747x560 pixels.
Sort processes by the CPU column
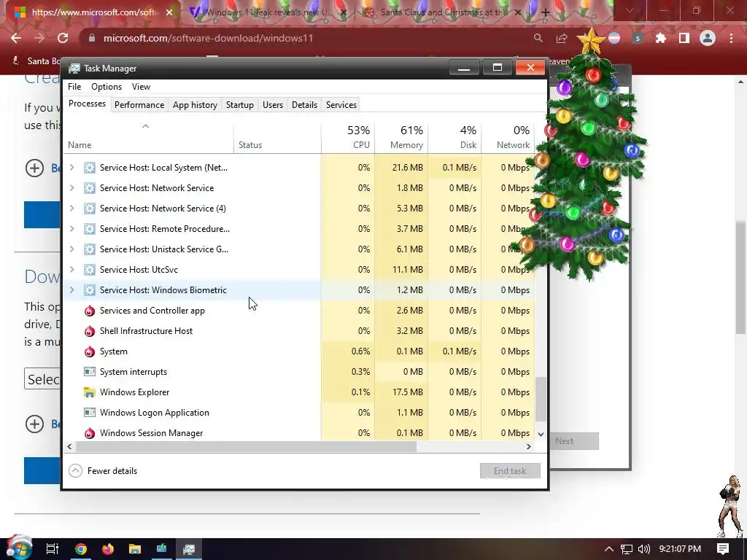tap(349, 137)
